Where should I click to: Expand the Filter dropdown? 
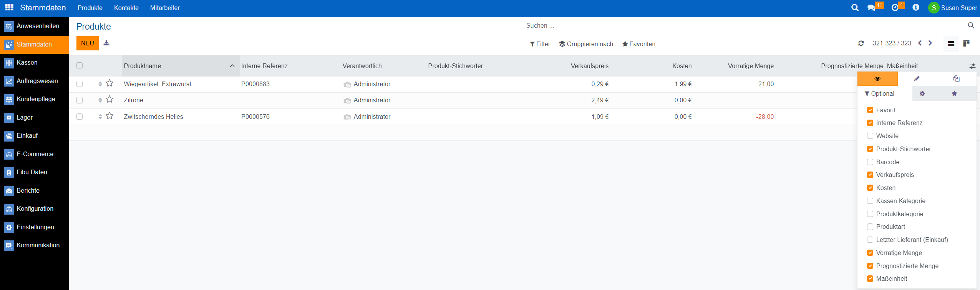540,44
